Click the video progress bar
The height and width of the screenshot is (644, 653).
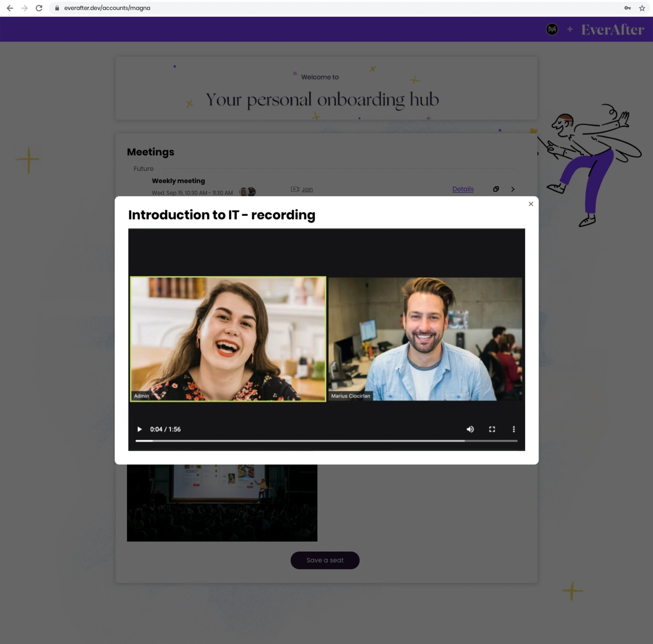(326, 441)
